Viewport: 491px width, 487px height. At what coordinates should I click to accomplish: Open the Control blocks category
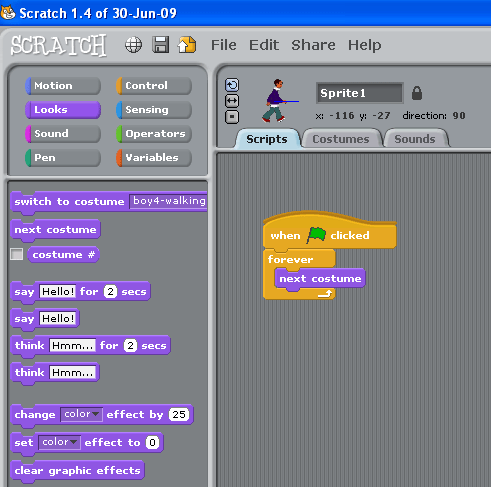(x=154, y=86)
